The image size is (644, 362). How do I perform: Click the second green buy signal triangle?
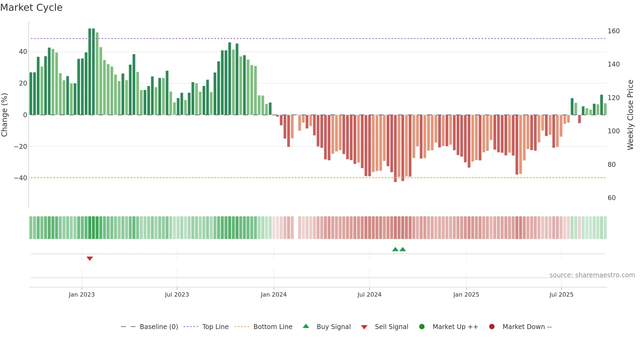click(403, 249)
